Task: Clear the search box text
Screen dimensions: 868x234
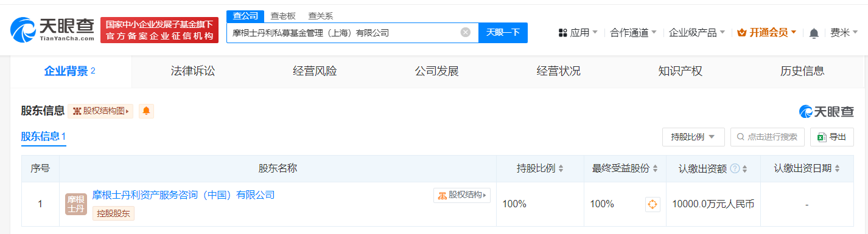Action: click(466, 32)
